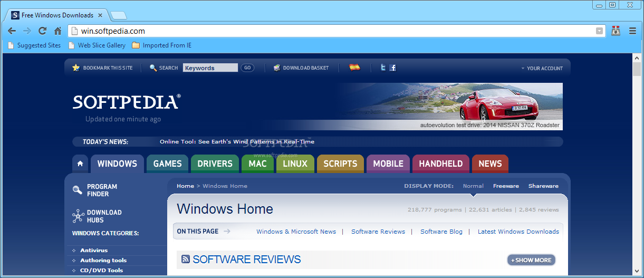Click the Show More button
The width and height of the screenshot is (644, 278).
pos(531,260)
